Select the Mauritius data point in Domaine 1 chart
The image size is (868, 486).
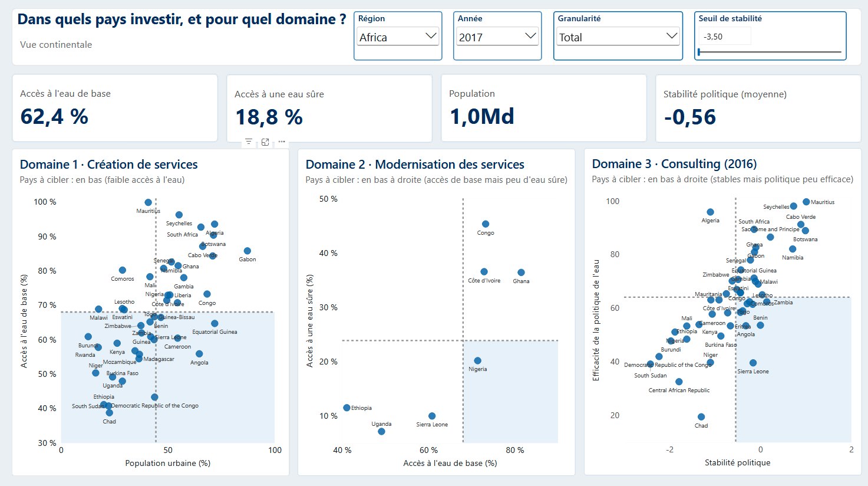click(148, 202)
